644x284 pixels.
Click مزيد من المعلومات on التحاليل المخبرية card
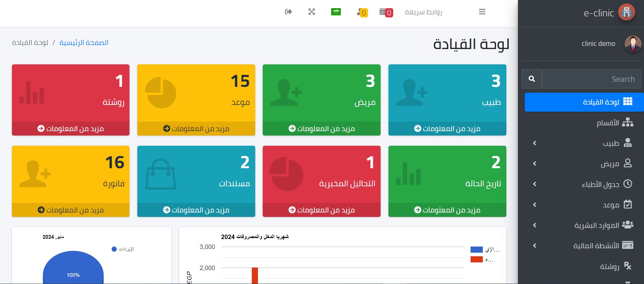click(x=322, y=210)
